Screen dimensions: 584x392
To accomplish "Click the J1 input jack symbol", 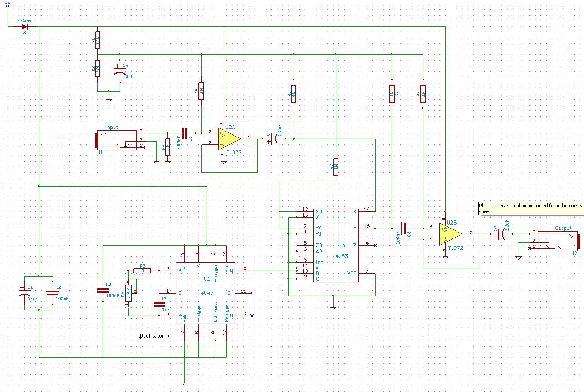I will (x=117, y=140).
